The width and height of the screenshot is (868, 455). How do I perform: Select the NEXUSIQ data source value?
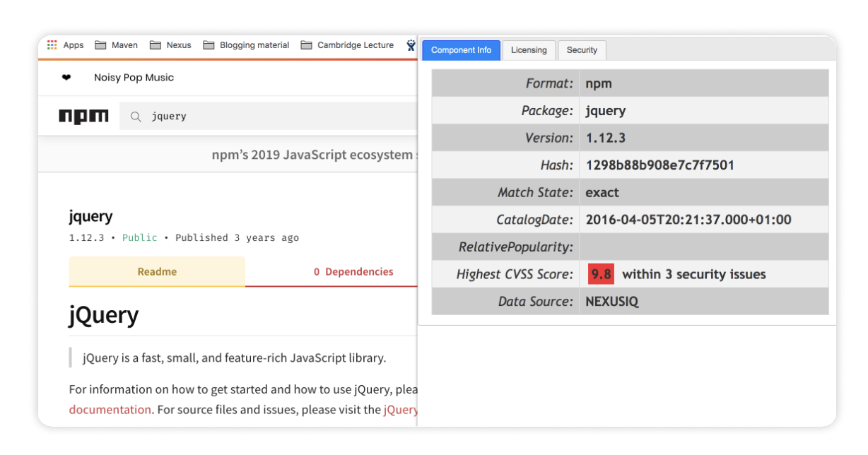coord(612,302)
